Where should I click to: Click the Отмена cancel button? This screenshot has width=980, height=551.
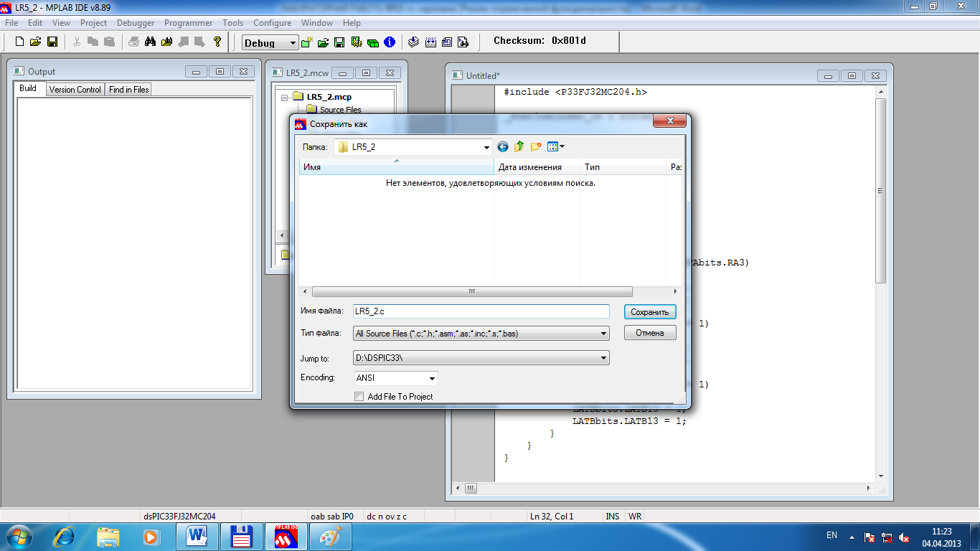pyautogui.click(x=650, y=333)
